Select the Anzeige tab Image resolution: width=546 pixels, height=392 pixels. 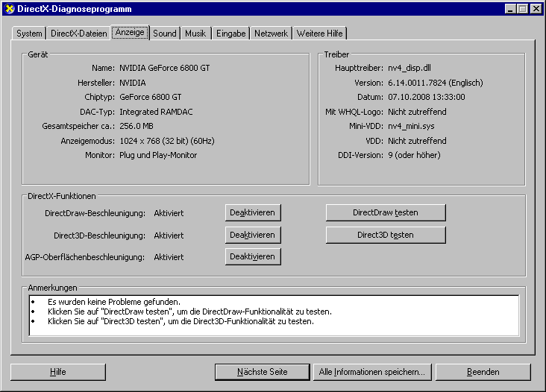click(130, 33)
